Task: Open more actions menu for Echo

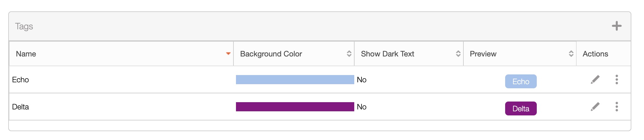Action: (x=616, y=80)
